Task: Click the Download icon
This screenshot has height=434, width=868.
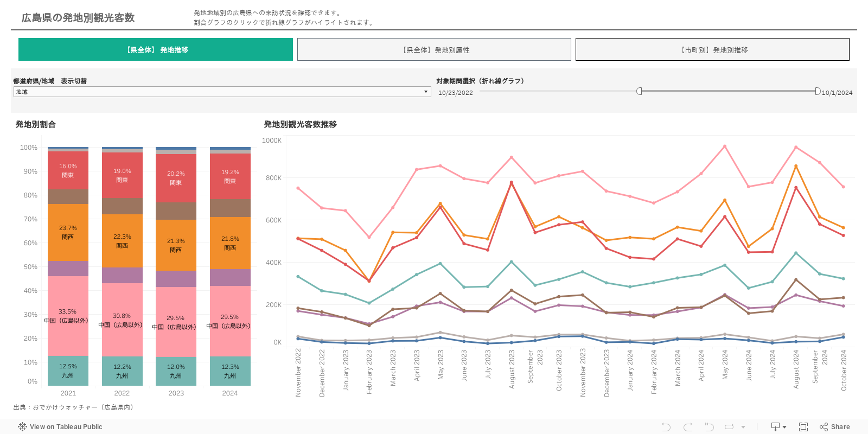Action: point(776,427)
